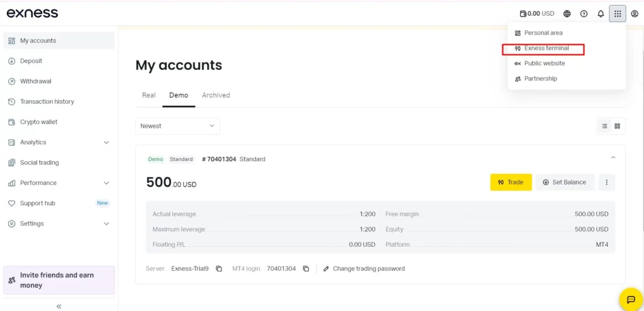Open the help question mark icon
The height and width of the screenshot is (311, 644).
click(x=584, y=14)
